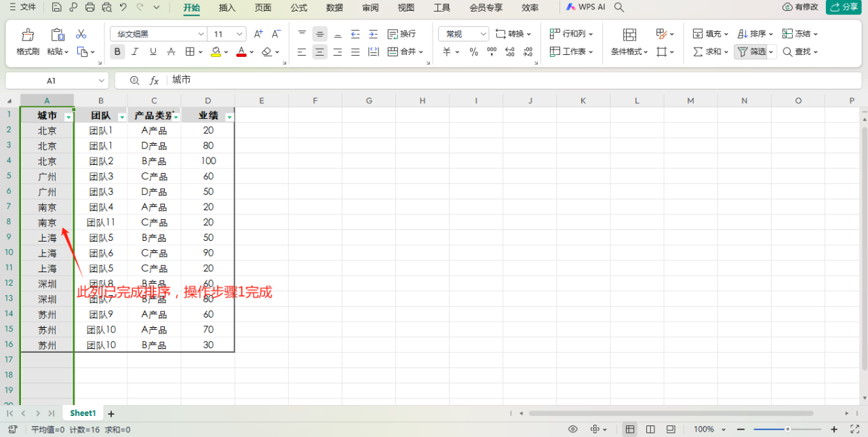Screen dimensions: 868x437
Task: Click the Print icon
Action: 90,7
